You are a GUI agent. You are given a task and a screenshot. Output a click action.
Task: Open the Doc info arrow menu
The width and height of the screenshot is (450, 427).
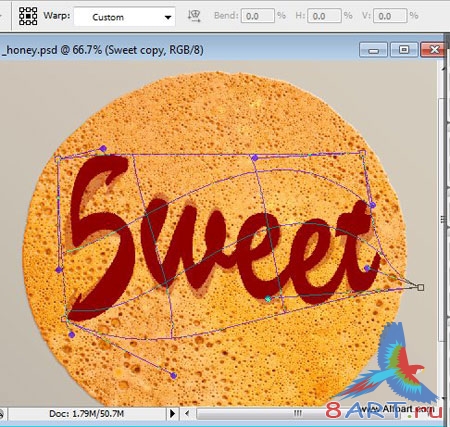click(172, 414)
